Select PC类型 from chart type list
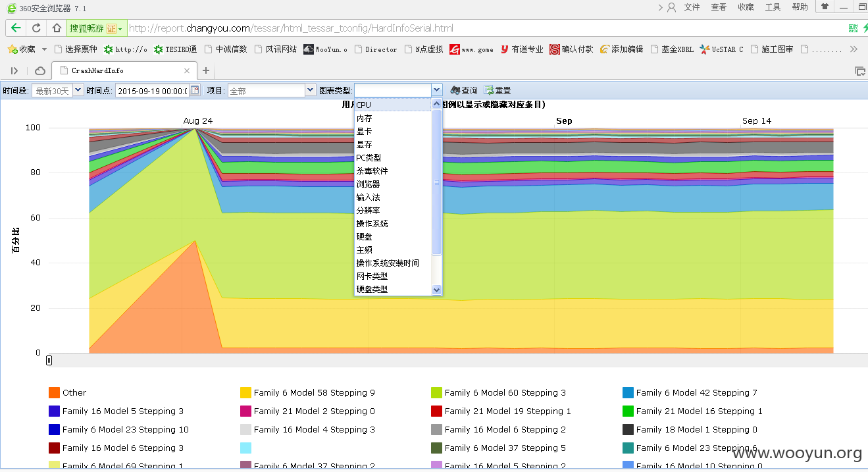The image size is (868, 472). [393, 157]
